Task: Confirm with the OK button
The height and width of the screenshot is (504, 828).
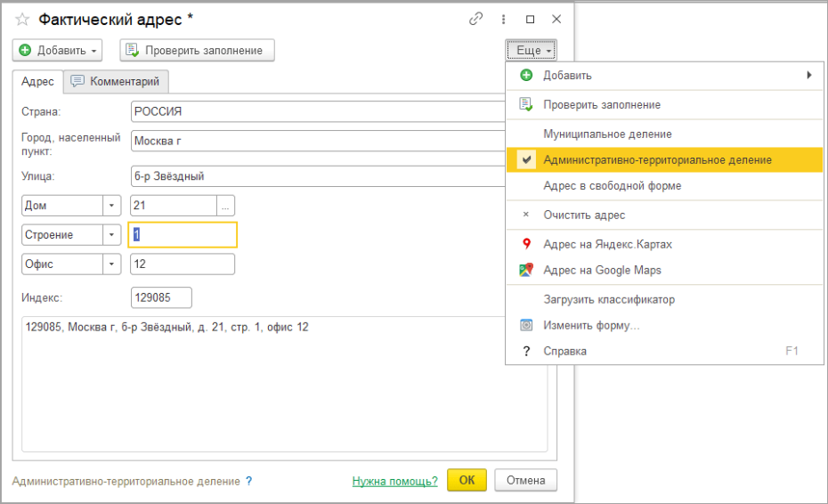Action: click(467, 480)
